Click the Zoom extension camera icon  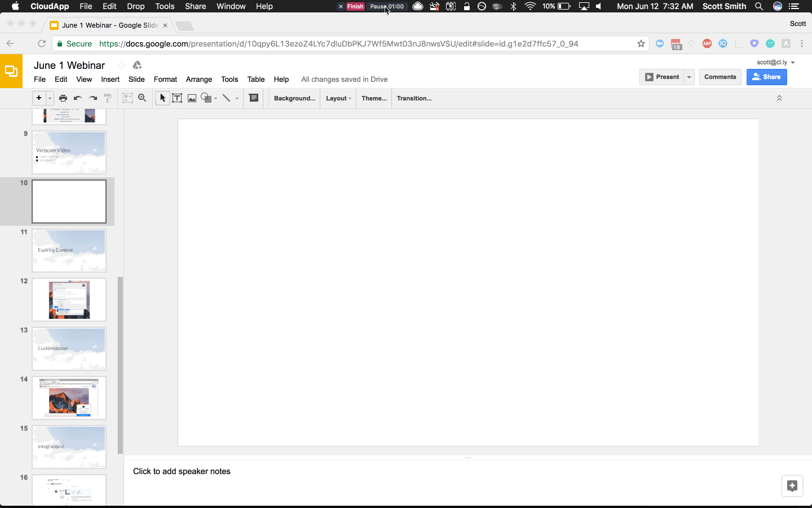click(x=660, y=43)
